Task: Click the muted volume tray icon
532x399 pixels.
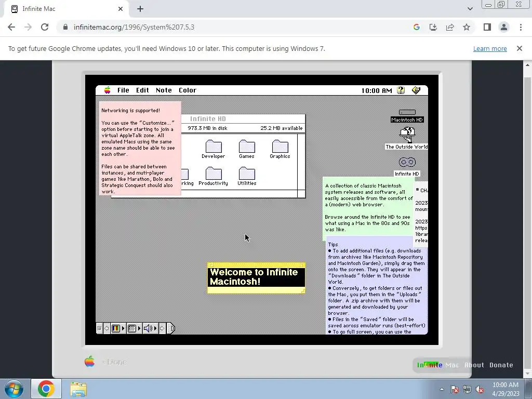Action: 480,389
